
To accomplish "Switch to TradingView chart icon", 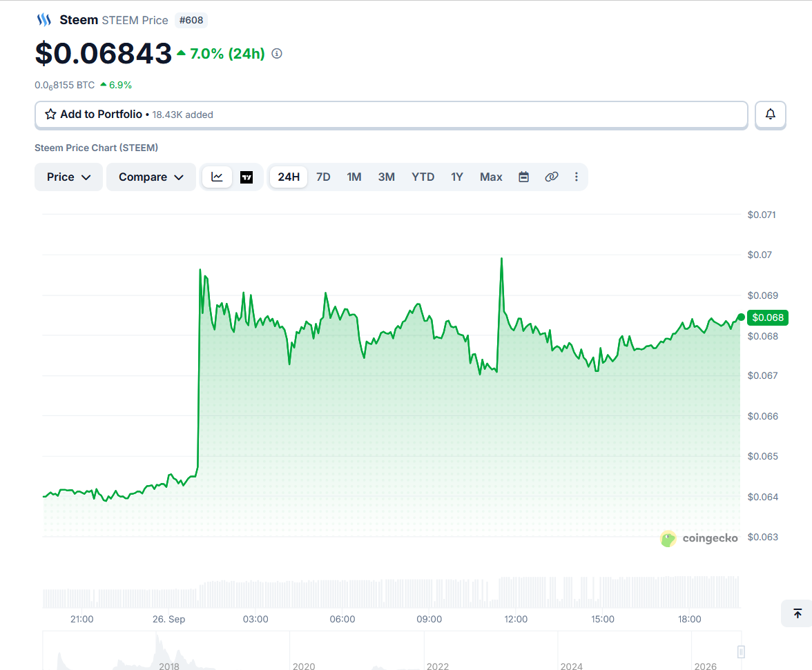I will click(x=246, y=177).
